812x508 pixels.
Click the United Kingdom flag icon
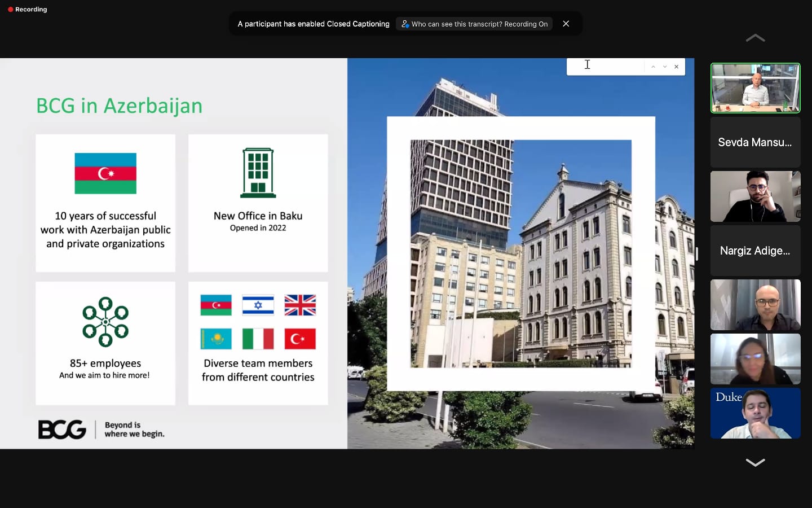pos(300,305)
